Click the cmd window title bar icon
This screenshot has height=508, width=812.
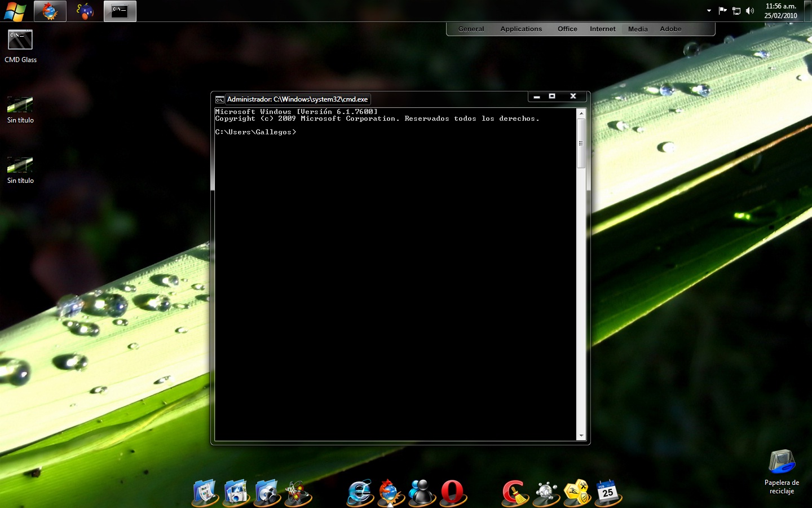(220, 99)
